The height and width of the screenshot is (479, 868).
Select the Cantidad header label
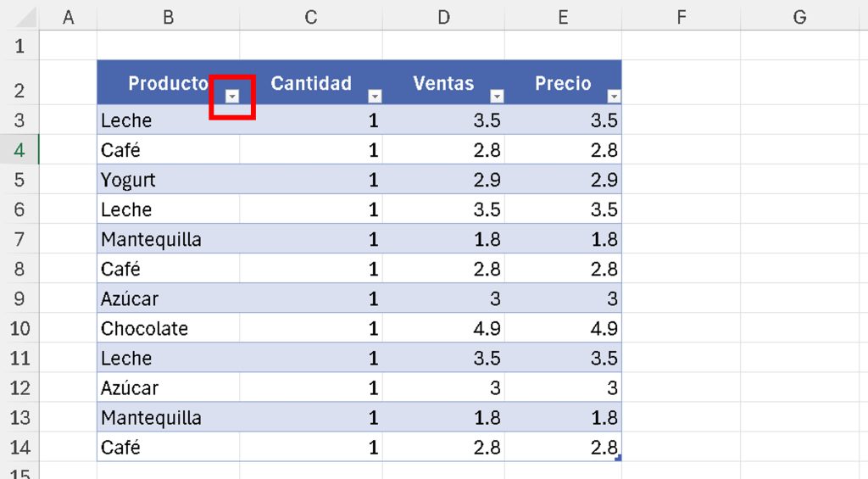[x=310, y=83]
